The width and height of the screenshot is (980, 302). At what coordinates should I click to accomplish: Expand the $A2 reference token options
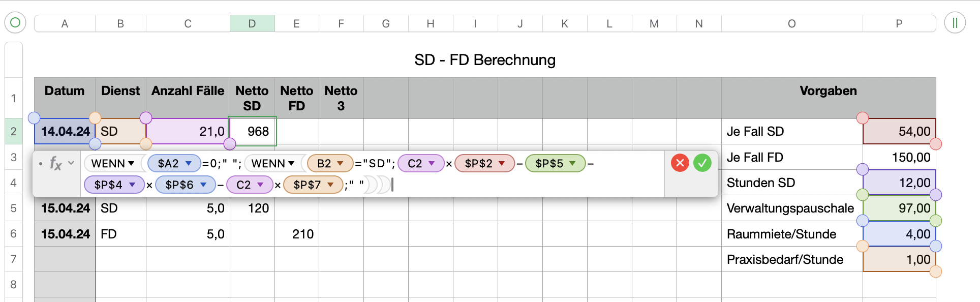tap(189, 163)
